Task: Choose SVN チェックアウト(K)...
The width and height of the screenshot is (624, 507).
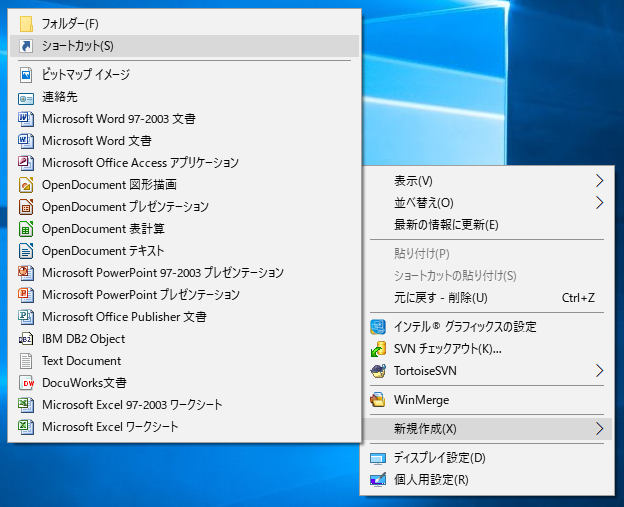Action: tap(487, 349)
